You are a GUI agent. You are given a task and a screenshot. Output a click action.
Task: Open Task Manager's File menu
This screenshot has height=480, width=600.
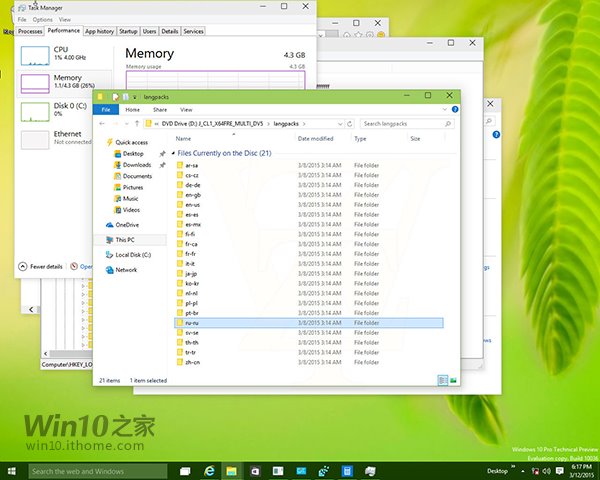(x=22, y=20)
